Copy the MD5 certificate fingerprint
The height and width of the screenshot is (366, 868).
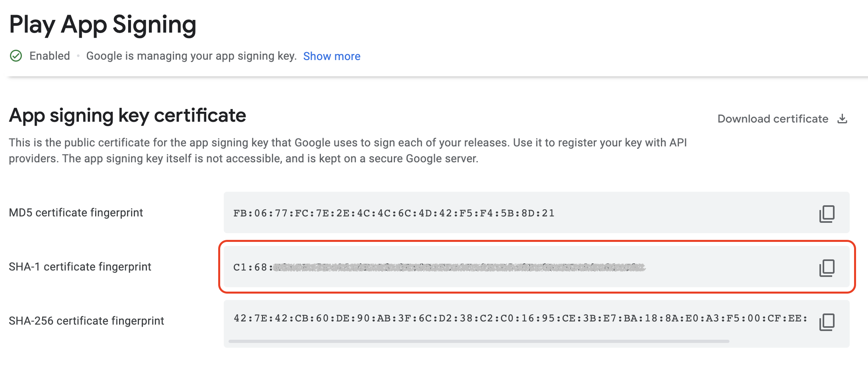[827, 214]
